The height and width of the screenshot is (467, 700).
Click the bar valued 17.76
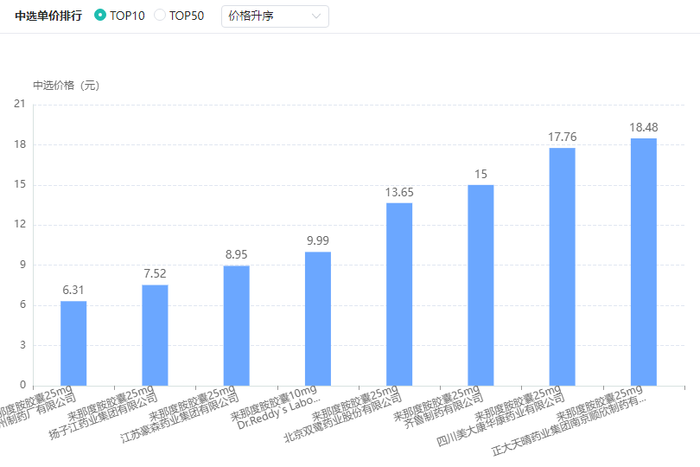[x=562, y=267]
